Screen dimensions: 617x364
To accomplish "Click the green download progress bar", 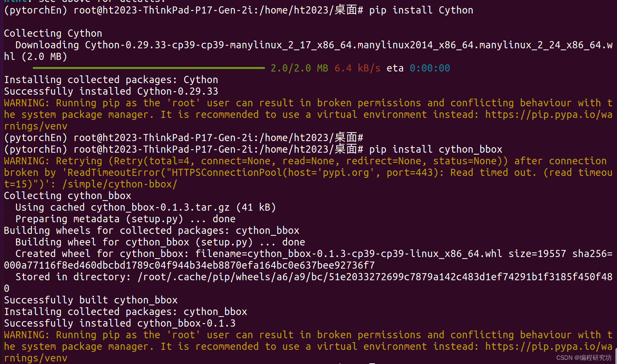I will 149,68.
